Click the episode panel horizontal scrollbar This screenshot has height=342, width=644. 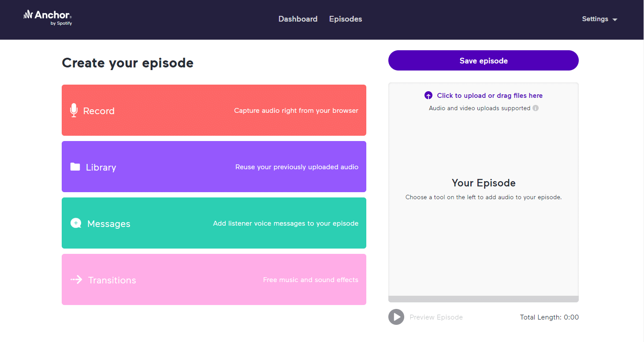tap(483, 299)
